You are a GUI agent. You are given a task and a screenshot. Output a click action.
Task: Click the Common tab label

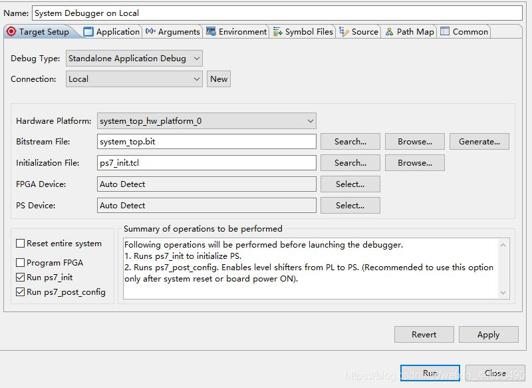point(470,32)
